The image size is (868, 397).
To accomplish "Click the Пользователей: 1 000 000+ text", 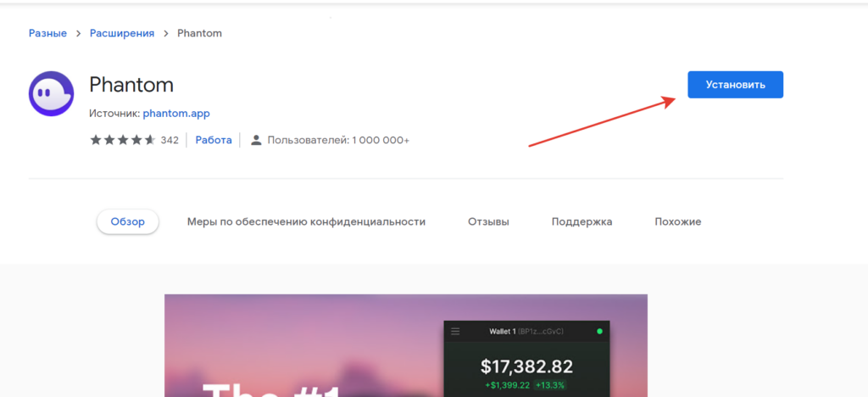I will [x=338, y=140].
